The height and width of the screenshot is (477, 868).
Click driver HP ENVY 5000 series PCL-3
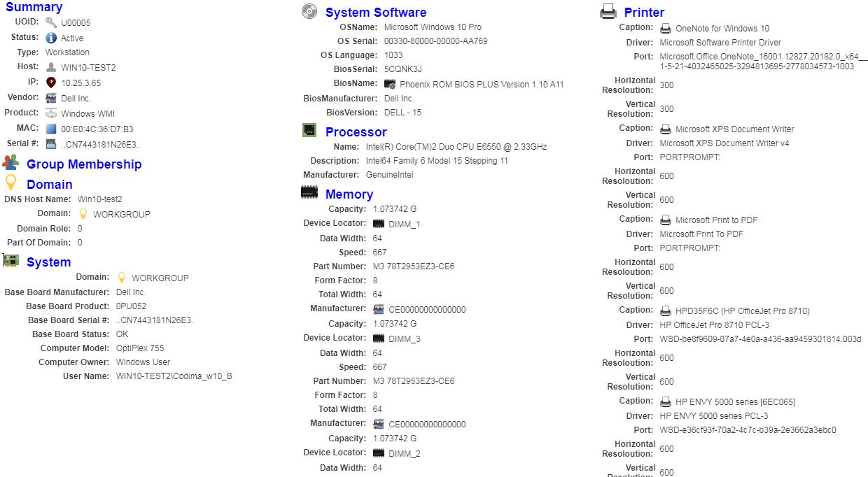pyautogui.click(x=714, y=416)
